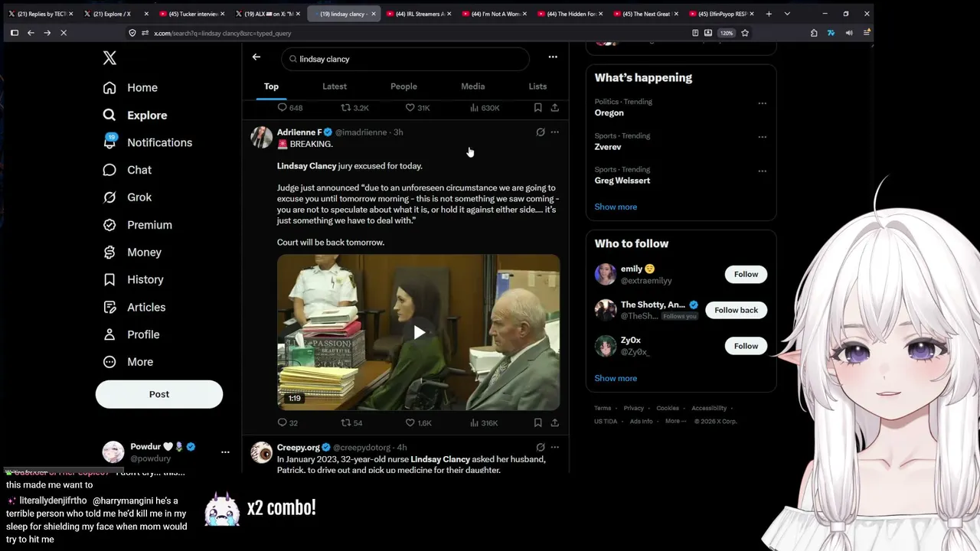
Task: Open account menu next to Powdur
Action: click(x=225, y=452)
